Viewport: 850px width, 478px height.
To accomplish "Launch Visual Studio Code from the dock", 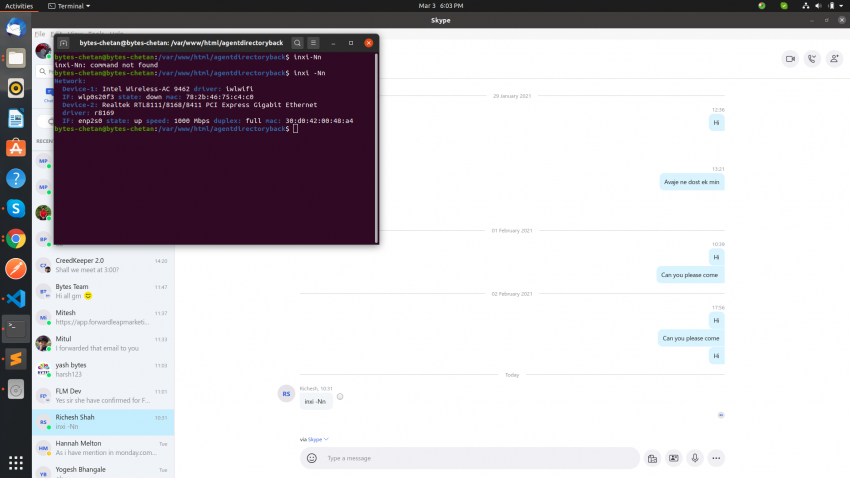I will (x=15, y=298).
